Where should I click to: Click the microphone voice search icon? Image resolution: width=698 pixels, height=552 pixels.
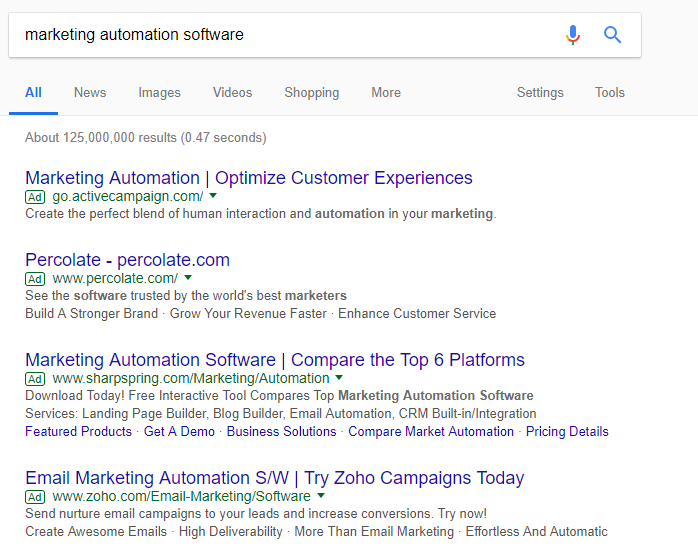click(x=573, y=35)
